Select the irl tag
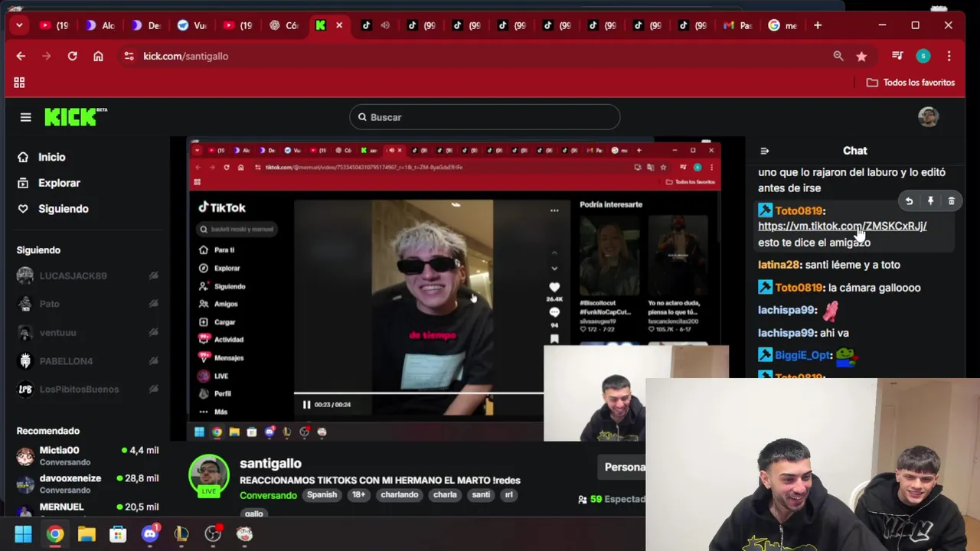The width and height of the screenshot is (980, 551). pyautogui.click(x=508, y=494)
